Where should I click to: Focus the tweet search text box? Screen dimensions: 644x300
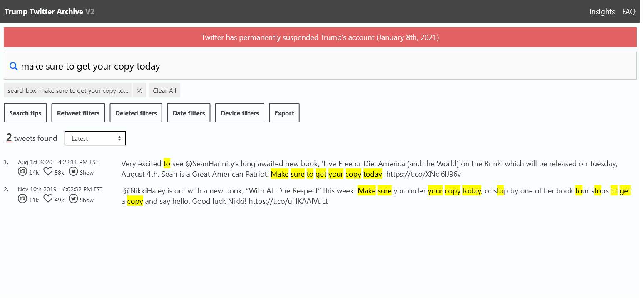pyautogui.click(x=320, y=66)
